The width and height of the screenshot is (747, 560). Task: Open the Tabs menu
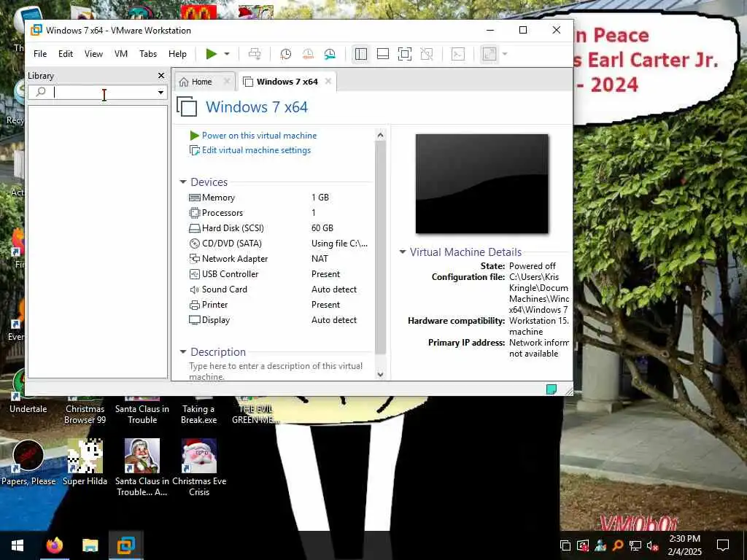[148, 54]
